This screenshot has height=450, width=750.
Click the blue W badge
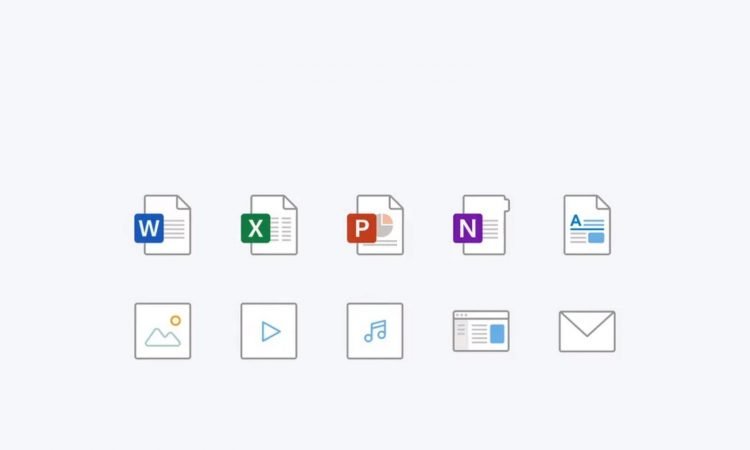coord(149,229)
